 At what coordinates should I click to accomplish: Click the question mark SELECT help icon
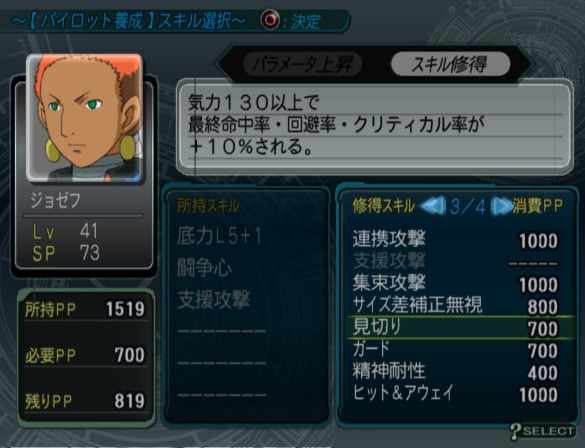coord(542,431)
